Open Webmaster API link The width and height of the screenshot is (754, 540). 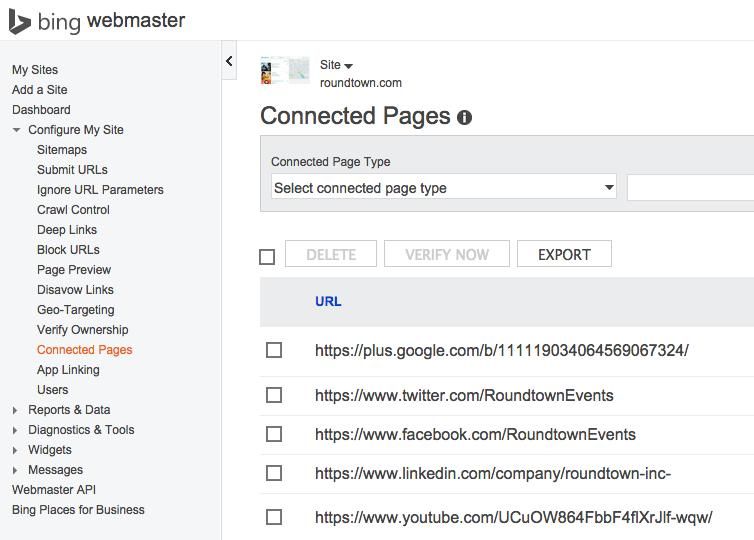tap(54, 490)
